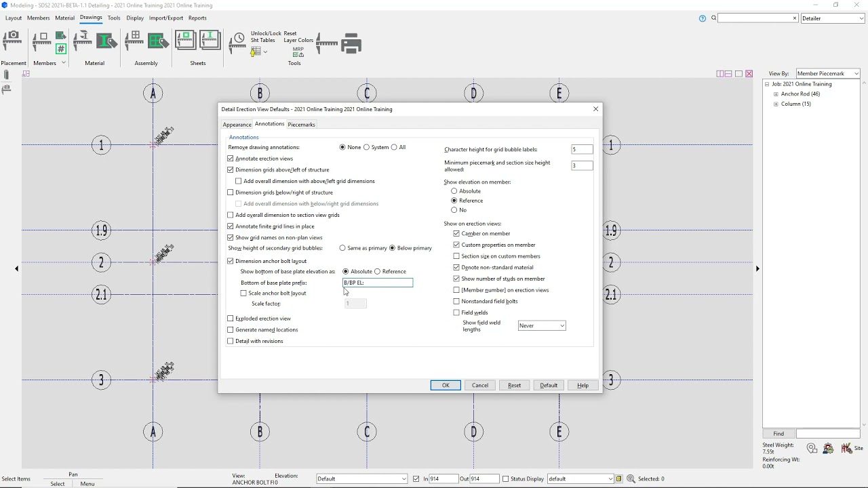The image size is (868, 488).
Task: Click the search magnifier icon at top
Action: pyautogui.click(x=713, y=18)
